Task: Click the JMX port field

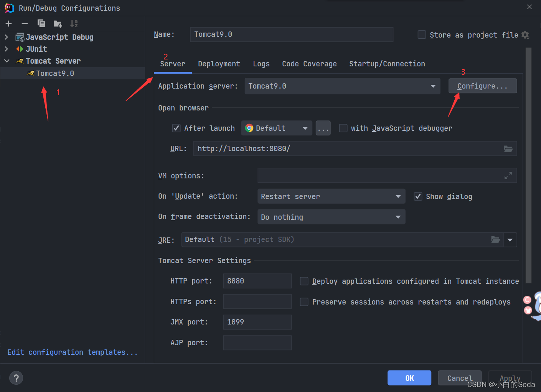Action: pos(257,322)
